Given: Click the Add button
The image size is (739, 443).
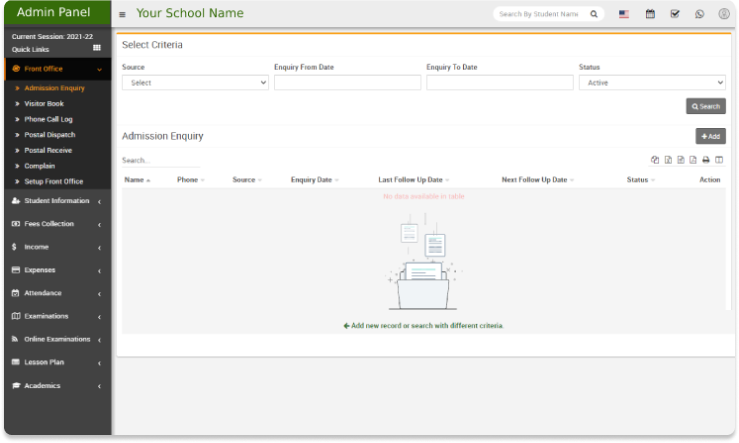Looking at the screenshot, I should [x=710, y=136].
